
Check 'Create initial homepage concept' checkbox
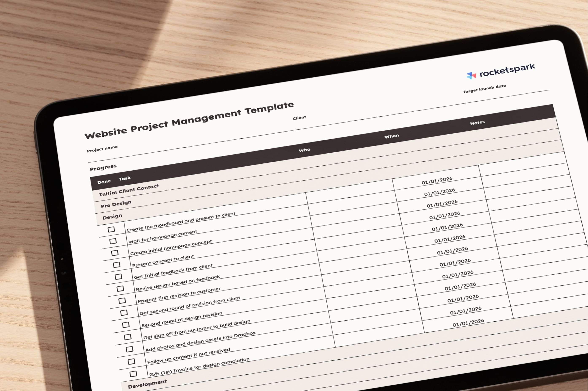tap(115, 253)
